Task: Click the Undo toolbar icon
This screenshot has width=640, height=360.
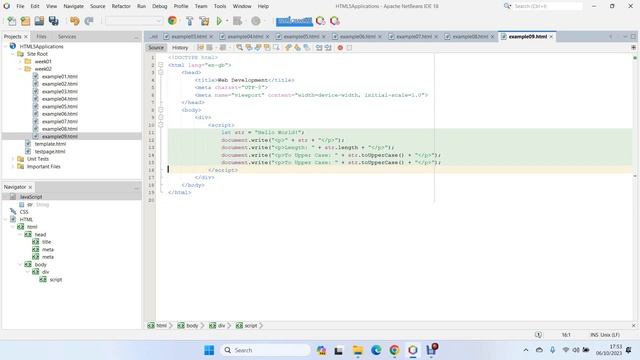Action: [75, 21]
